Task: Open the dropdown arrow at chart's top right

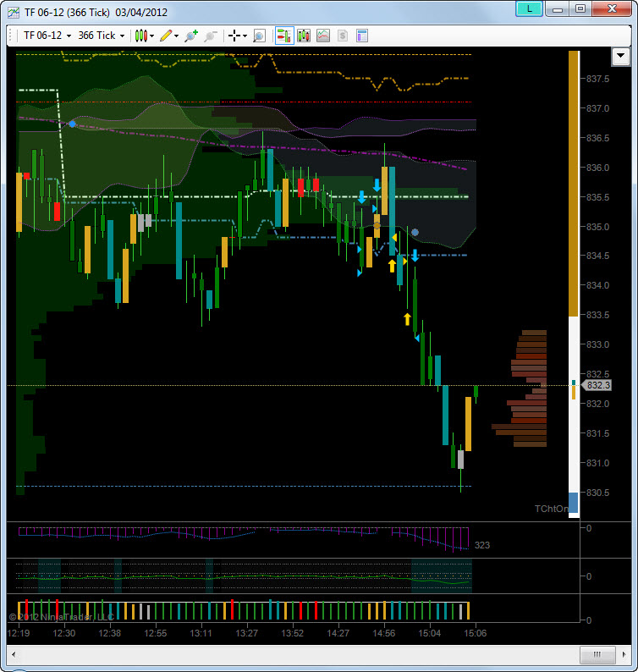Action: [x=621, y=56]
